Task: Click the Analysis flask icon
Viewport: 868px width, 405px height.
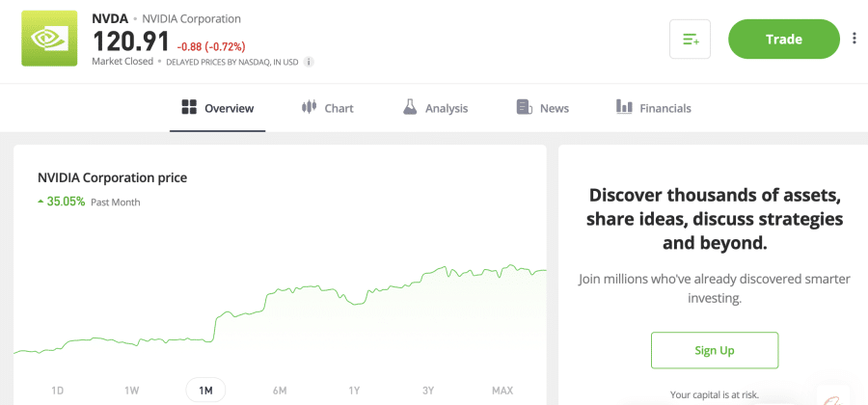Action: pos(410,107)
